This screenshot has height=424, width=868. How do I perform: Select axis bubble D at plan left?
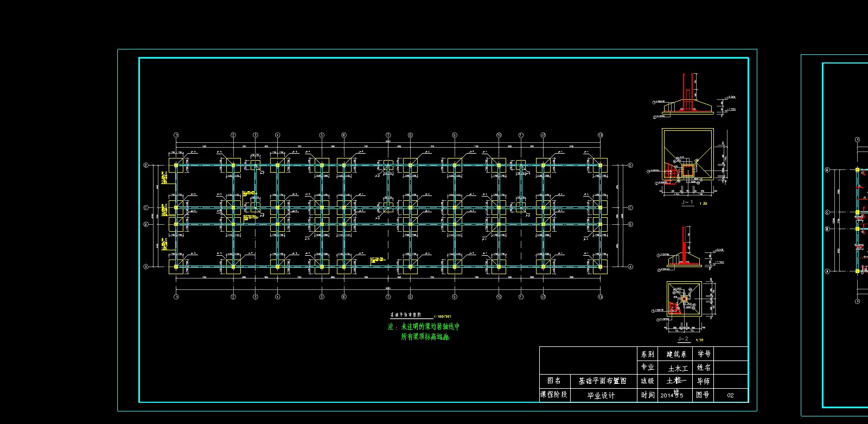pos(145,165)
